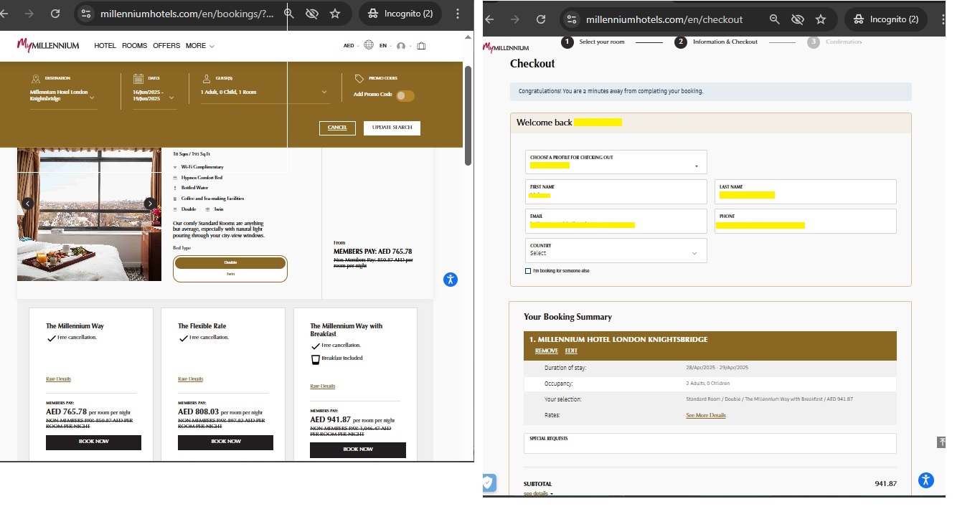Click the First Name field
This screenshot has width=980, height=509.
616,191
